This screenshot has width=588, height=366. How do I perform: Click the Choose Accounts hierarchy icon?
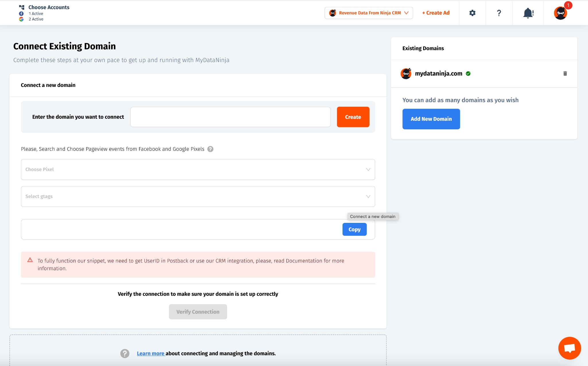pos(22,7)
